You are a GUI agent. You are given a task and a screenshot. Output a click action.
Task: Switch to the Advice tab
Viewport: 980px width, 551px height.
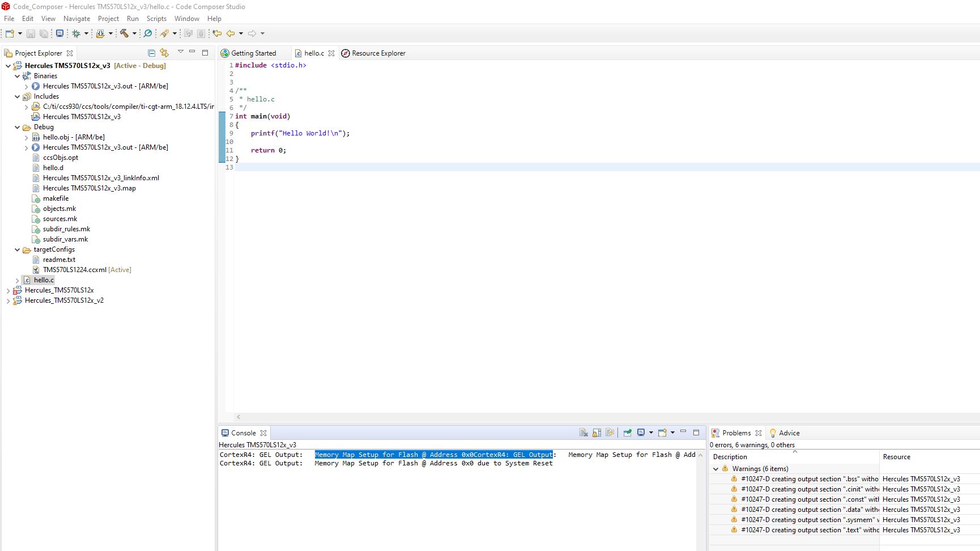point(789,433)
